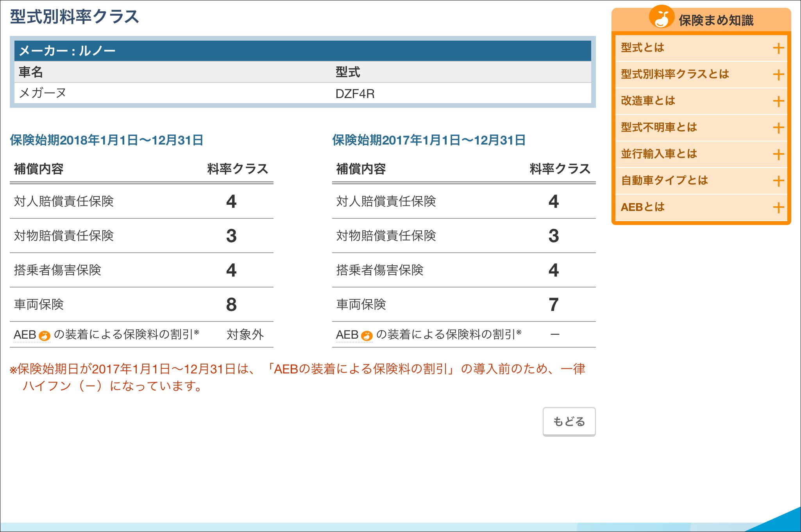The width and height of the screenshot is (801, 532).
Task: Expand the 改造車とは item
Action: point(701,101)
